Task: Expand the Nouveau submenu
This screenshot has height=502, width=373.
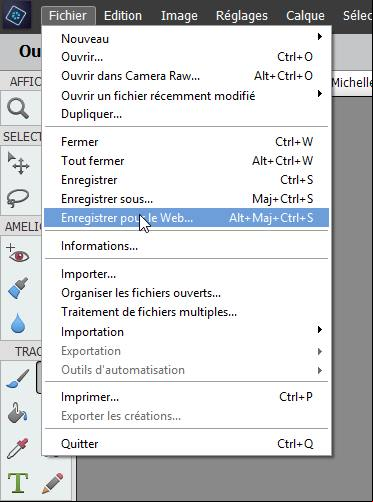Action: click(187, 39)
